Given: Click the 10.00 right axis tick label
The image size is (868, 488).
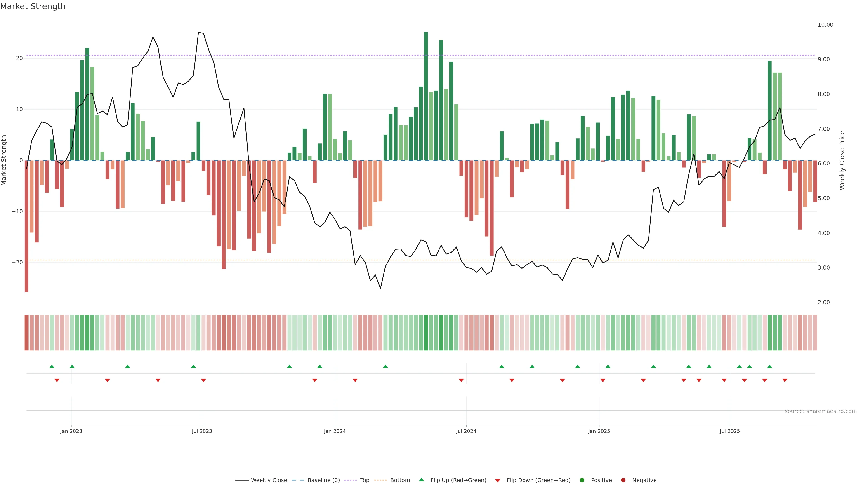Looking at the screenshot, I should 825,25.
